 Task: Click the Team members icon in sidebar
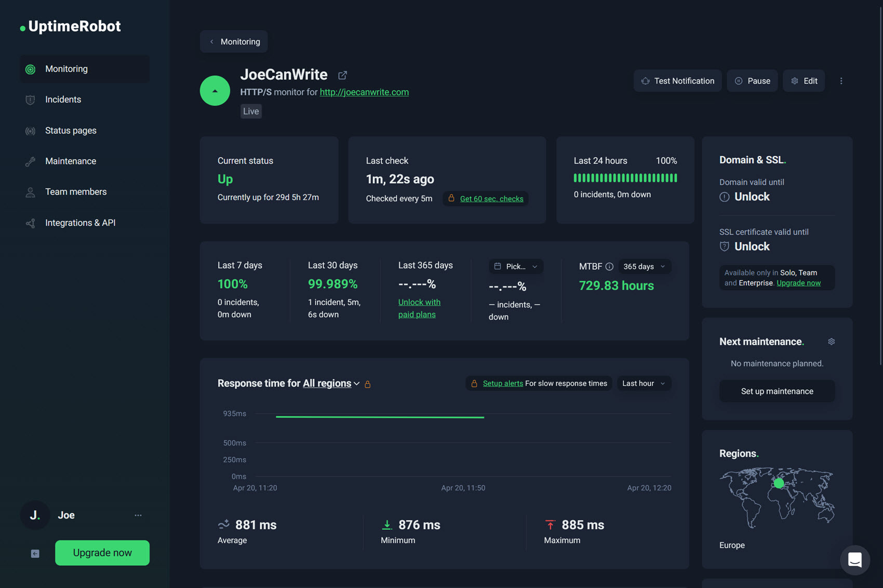(x=30, y=192)
